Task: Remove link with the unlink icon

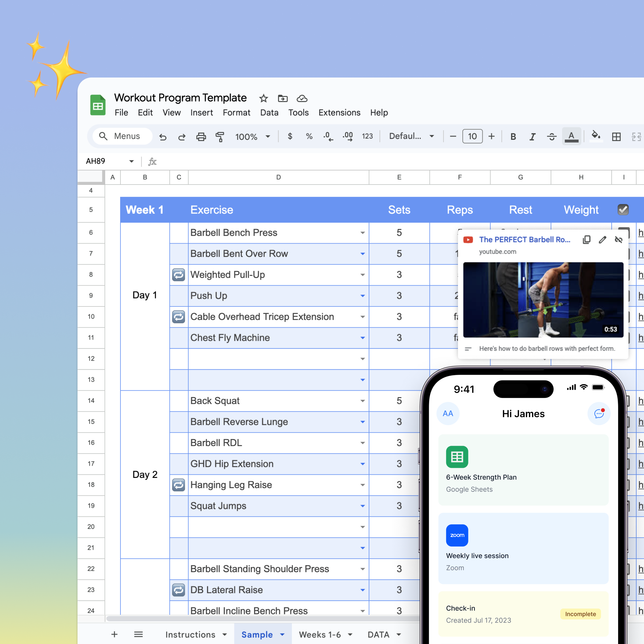Action: coord(618,240)
